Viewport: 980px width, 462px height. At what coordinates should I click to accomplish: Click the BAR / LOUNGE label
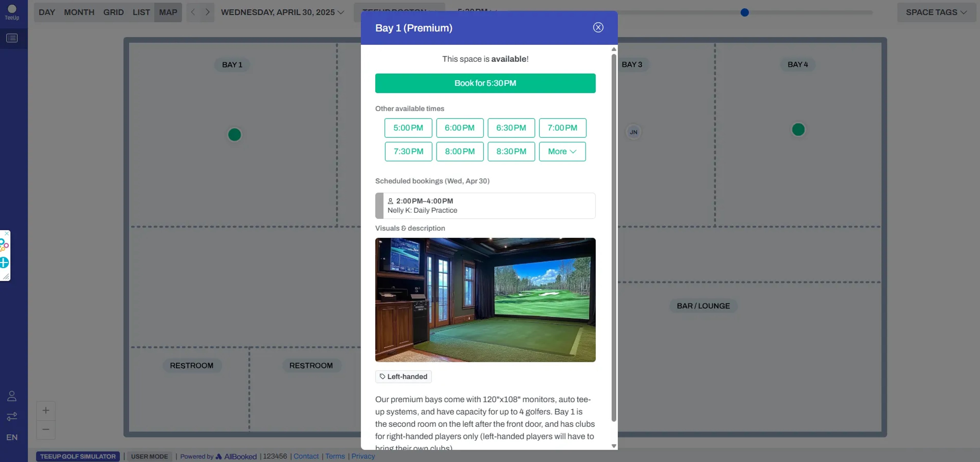703,306
